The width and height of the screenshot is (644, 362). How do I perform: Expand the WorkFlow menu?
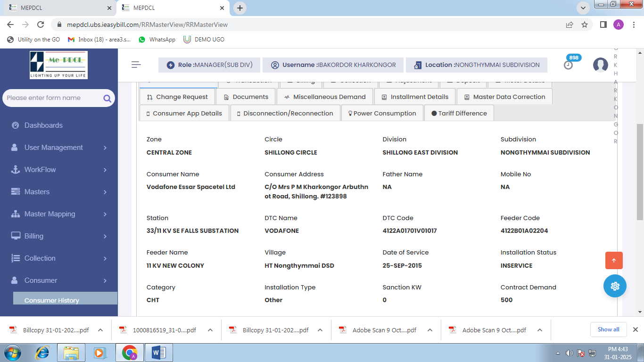point(59,170)
